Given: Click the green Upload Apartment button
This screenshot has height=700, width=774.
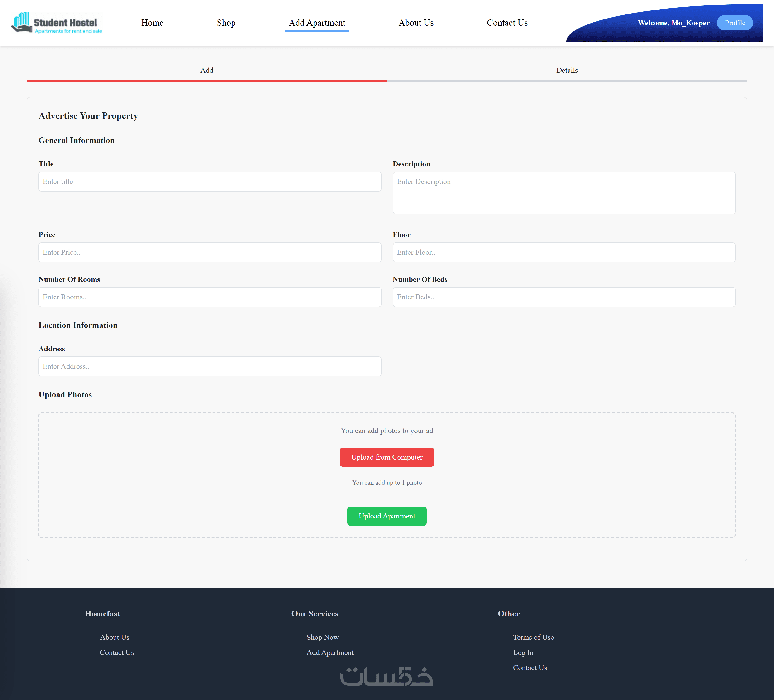Looking at the screenshot, I should (387, 516).
